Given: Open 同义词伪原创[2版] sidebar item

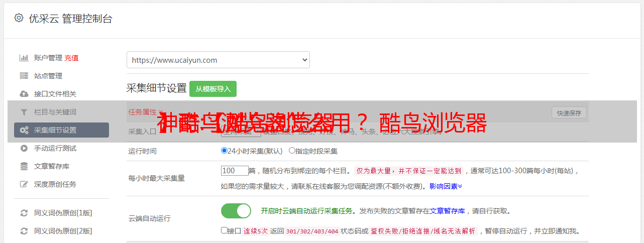Looking at the screenshot, I should coord(63,231).
